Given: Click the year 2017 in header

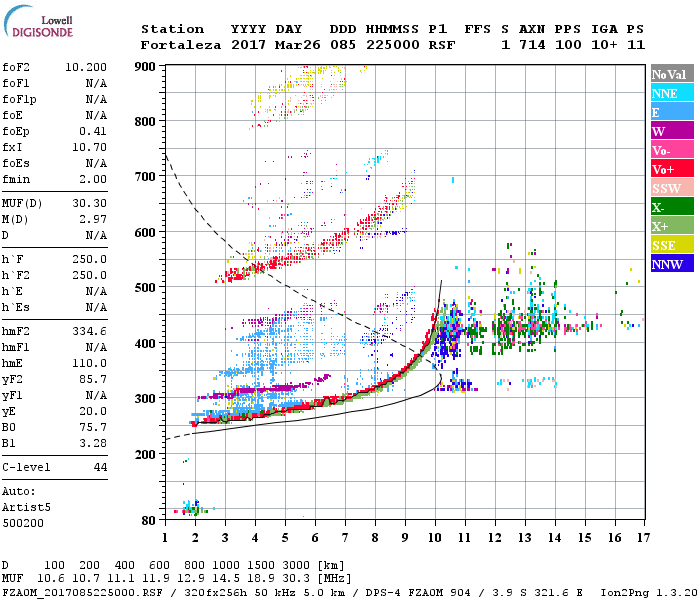Looking at the screenshot, I should [248, 45].
